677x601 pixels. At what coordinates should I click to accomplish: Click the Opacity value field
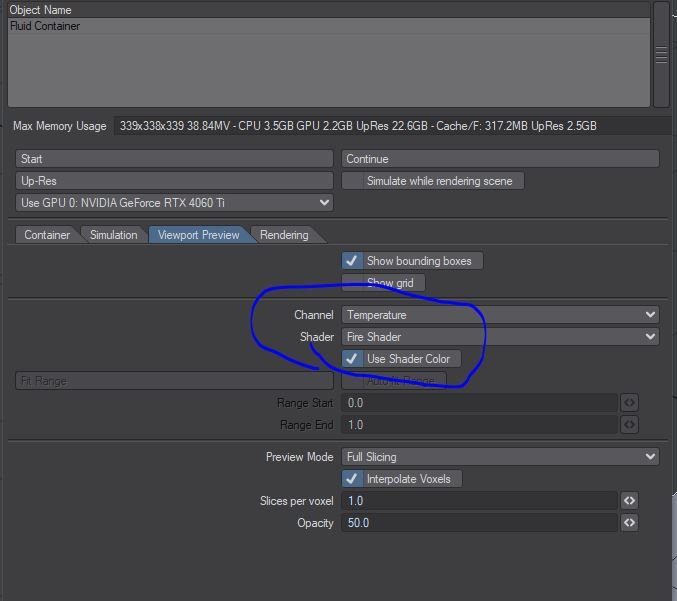point(480,523)
